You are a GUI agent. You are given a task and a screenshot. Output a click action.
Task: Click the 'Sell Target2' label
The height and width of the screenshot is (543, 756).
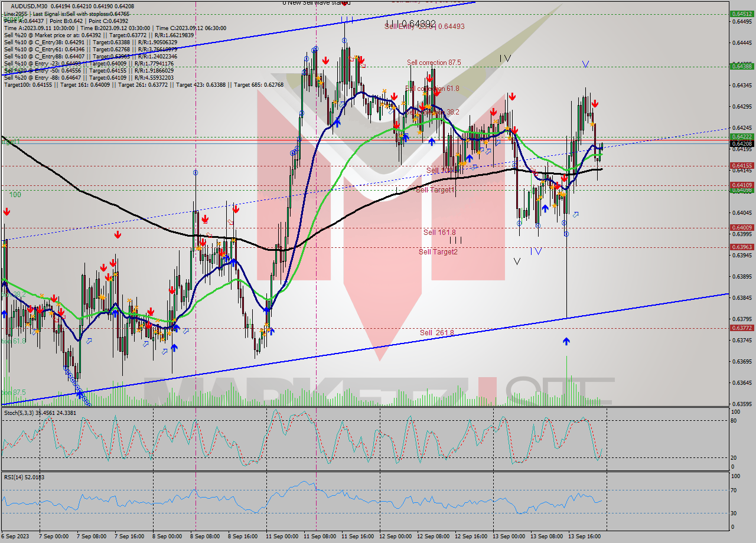coord(438,252)
